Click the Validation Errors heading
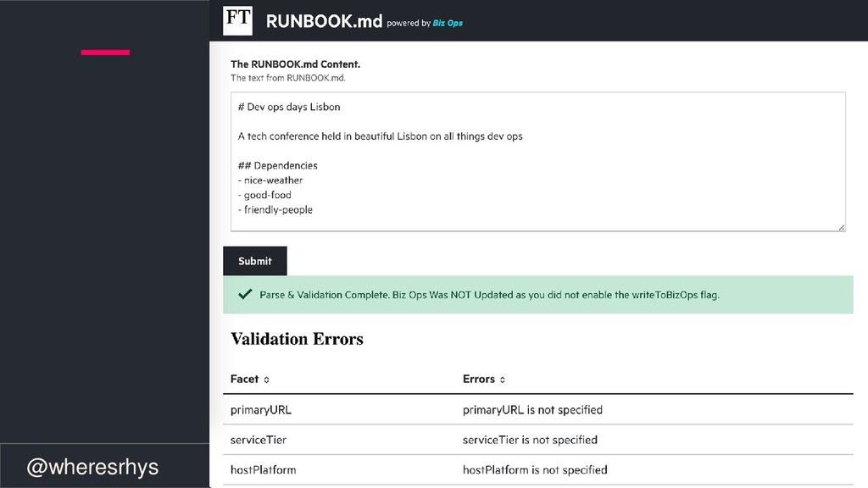 pyautogui.click(x=297, y=339)
